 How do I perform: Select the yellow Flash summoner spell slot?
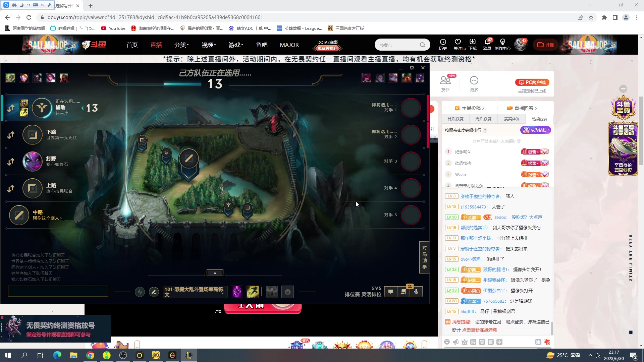click(253, 292)
